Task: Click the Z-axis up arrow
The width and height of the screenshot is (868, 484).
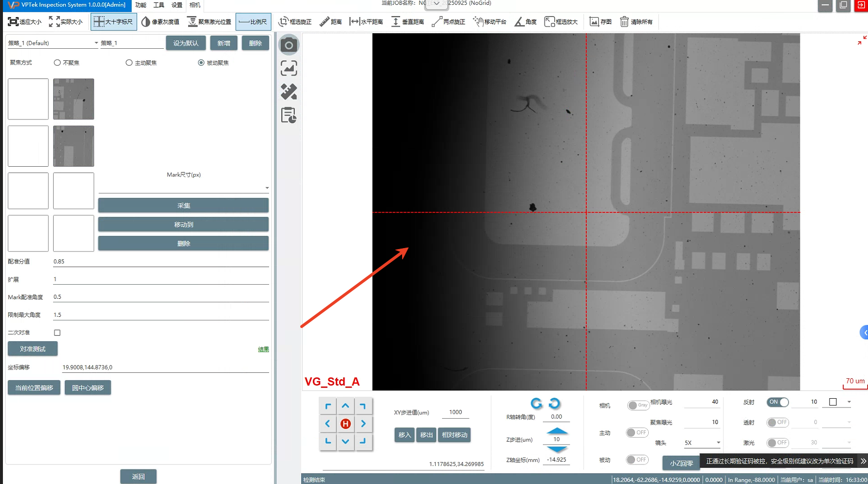Action: click(x=557, y=431)
